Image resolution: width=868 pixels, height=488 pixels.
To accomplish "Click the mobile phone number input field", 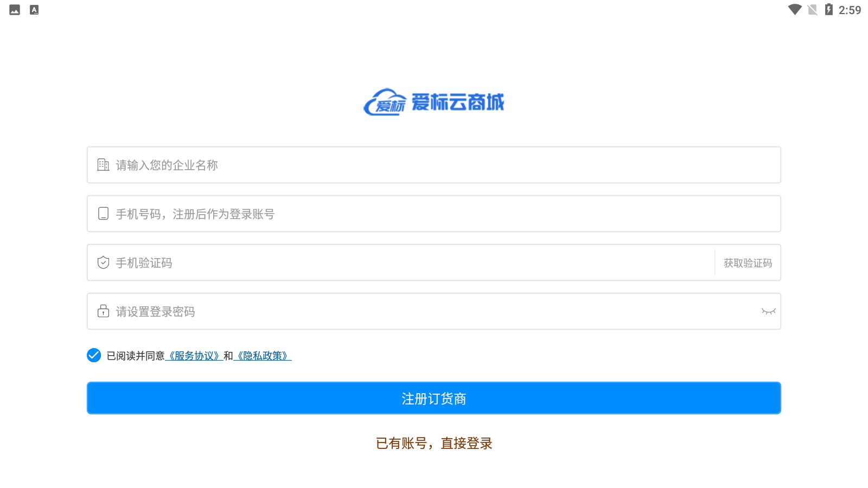I will 380,214.
